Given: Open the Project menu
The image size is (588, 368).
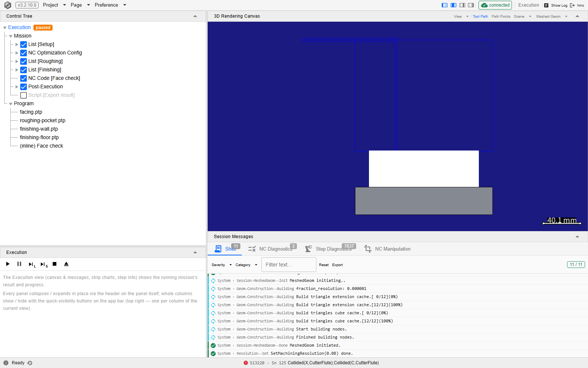Looking at the screenshot, I should 54,5.
